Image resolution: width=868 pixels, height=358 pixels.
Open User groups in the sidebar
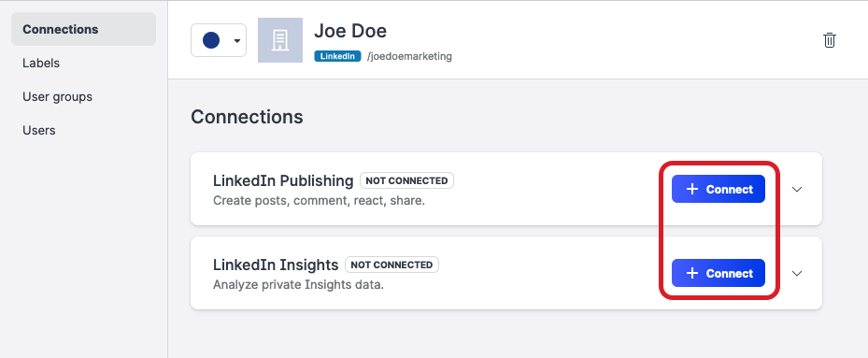pos(58,97)
